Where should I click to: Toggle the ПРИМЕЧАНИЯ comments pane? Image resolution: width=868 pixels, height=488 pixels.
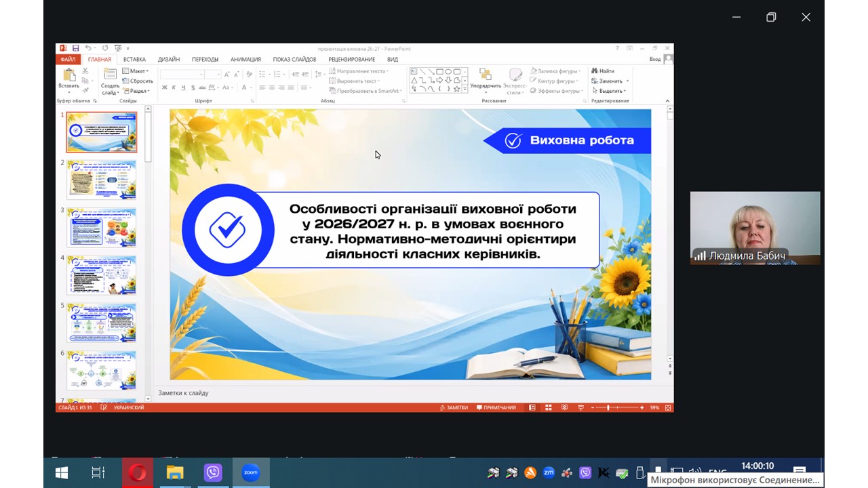pyautogui.click(x=496, y=407)
